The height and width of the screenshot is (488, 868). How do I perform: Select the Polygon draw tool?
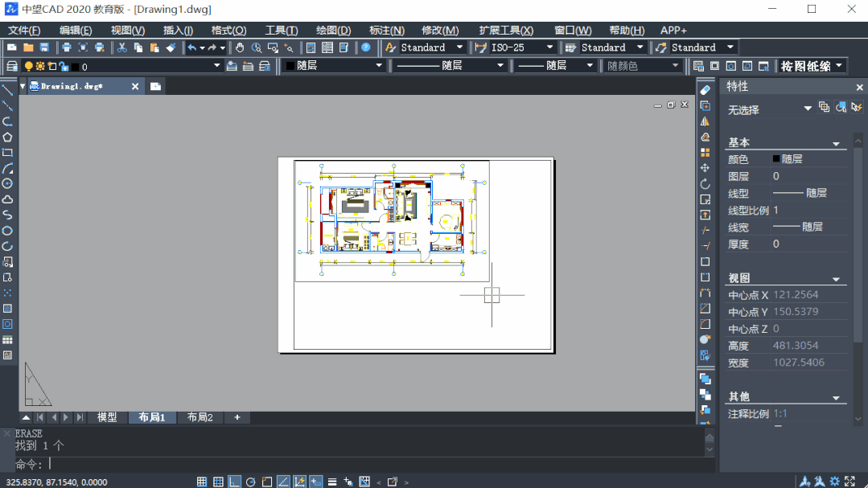7,137
